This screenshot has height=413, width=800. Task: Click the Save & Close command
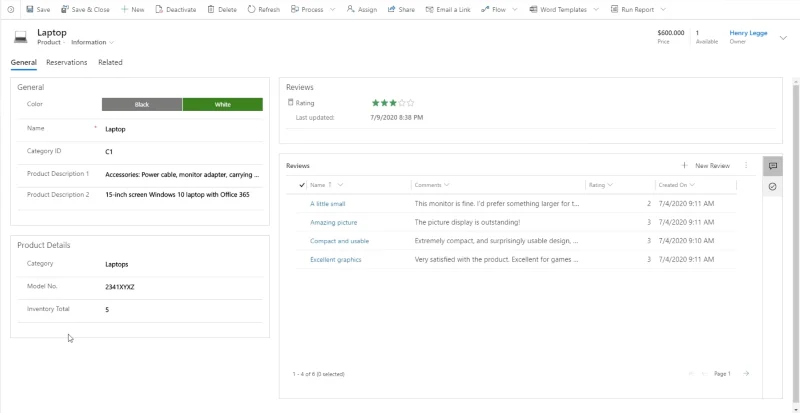point(85,9)
